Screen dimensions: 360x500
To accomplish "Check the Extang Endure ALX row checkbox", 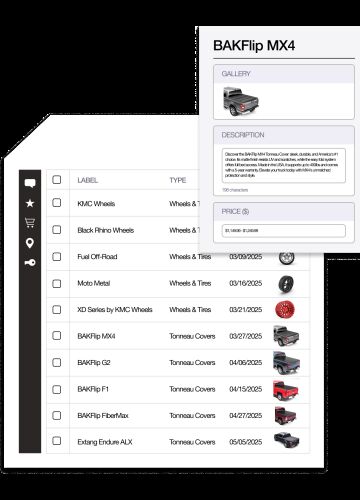I will [57, 441].
